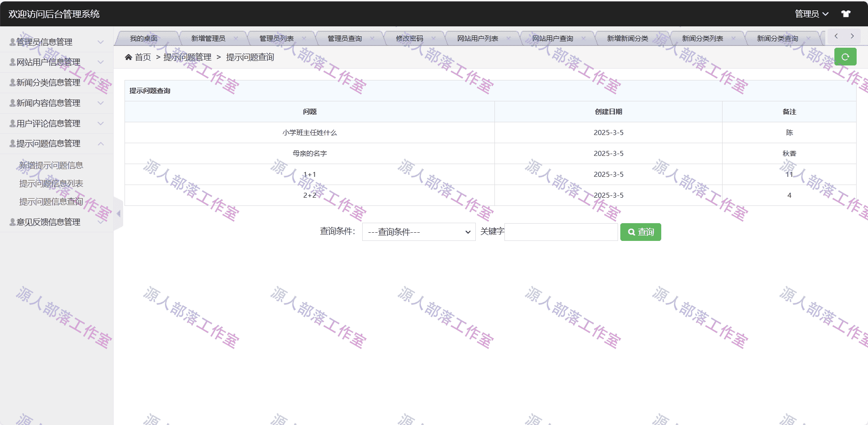Expand the 意见反馈信息管理 chevron
The width and height of the screenshot is (868, 425).
(101, 222)
